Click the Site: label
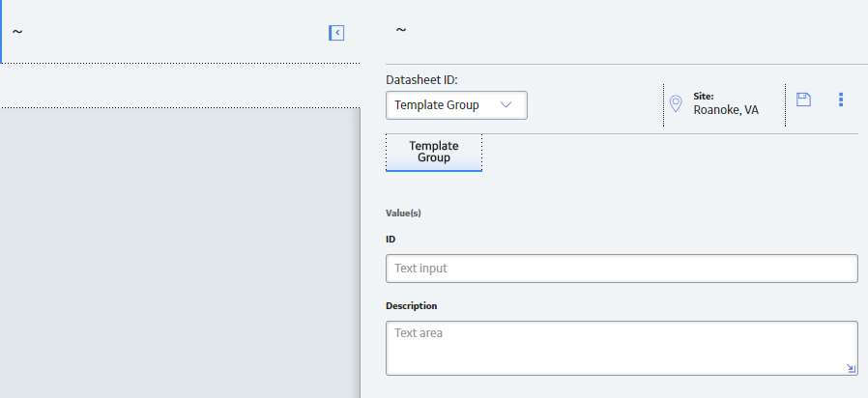This screenshot has width=868, height=398. (704, 97)
